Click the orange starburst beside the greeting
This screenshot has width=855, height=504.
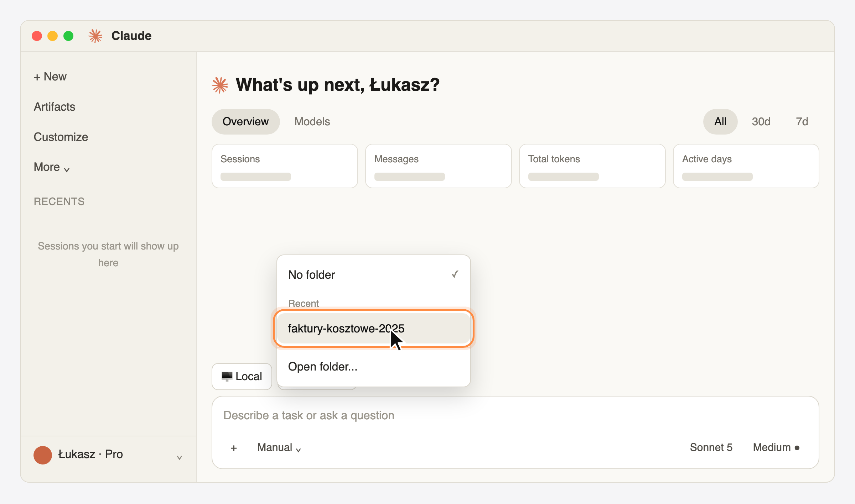220,85
